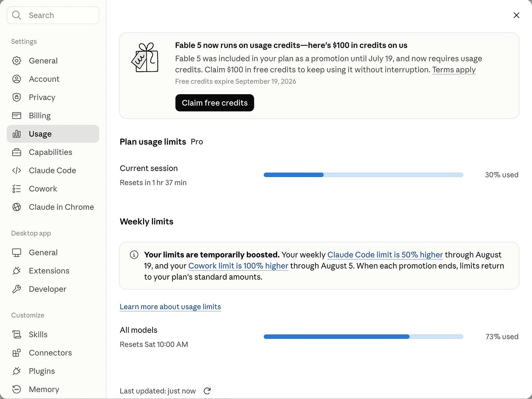Open Claude in Chrome settings

[53, 207]
